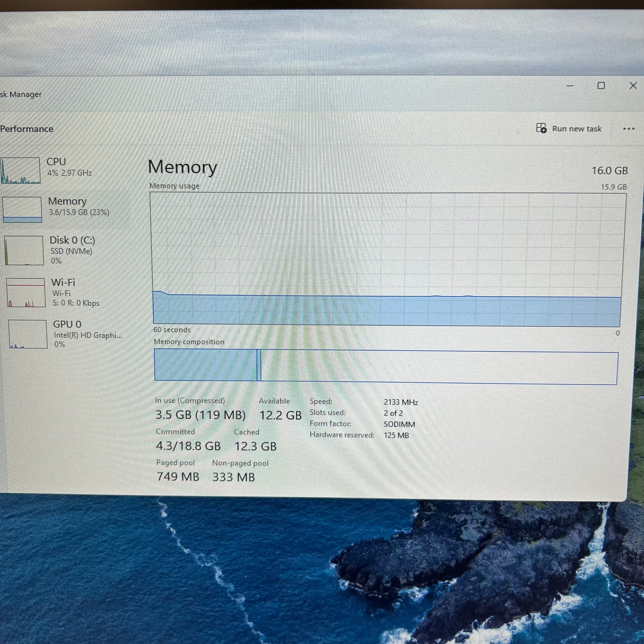Switch to the Performance tab
644x644 pixels.
coord(27,129)
